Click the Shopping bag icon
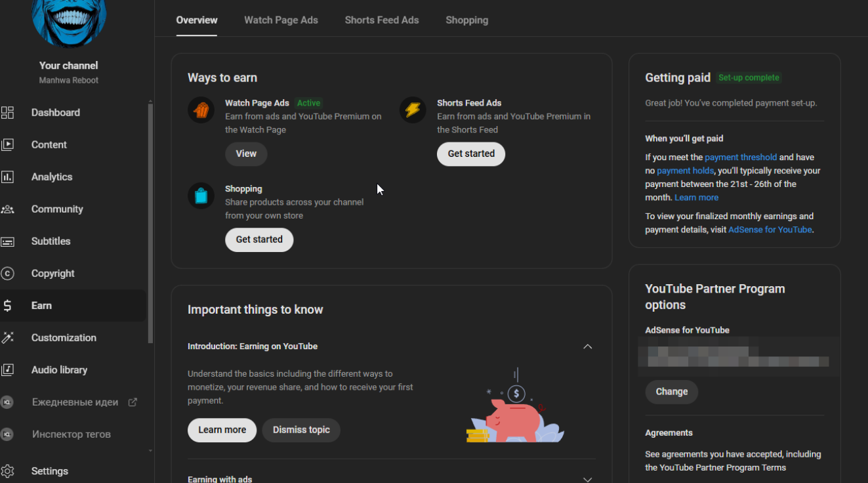 (x=201, y=196)
